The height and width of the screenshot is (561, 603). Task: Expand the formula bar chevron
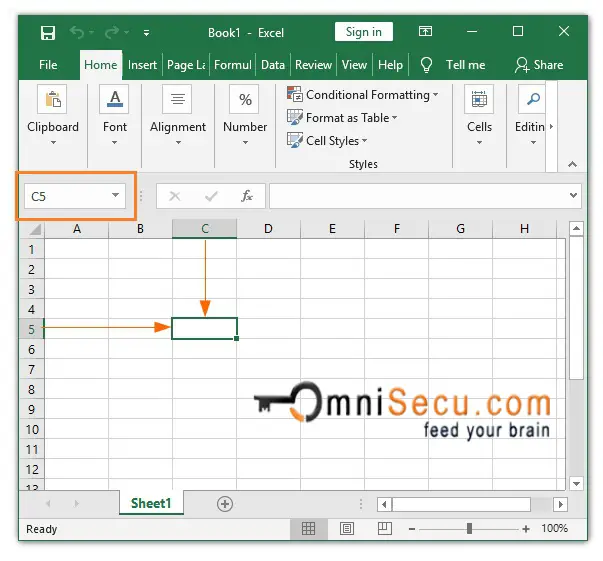tap(573, 195)
